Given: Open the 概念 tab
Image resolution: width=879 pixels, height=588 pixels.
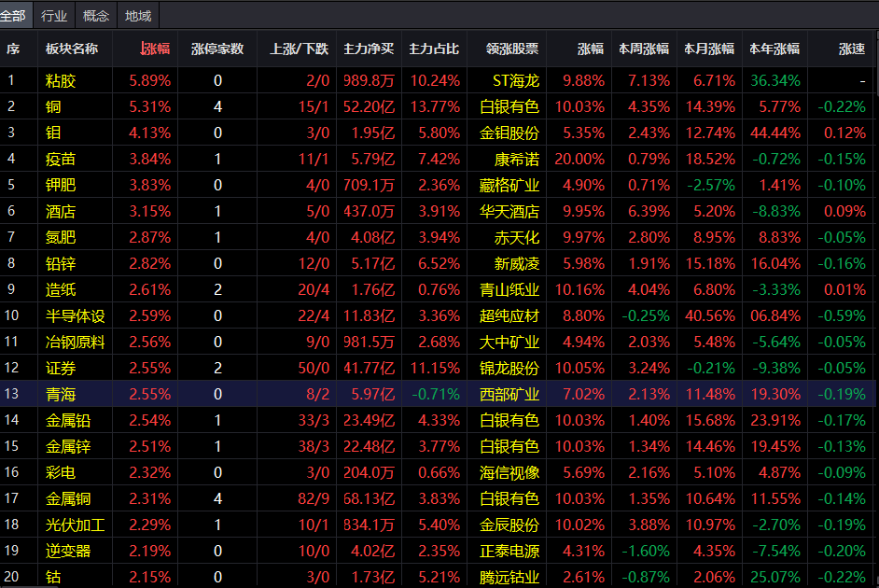Looking at the screenshot, I should tap(96, 16).
